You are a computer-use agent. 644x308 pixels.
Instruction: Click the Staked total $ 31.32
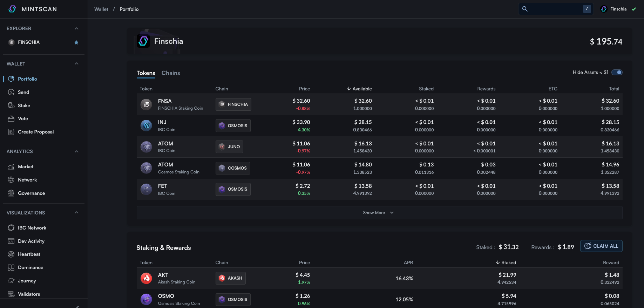click(x=509, y=247)
